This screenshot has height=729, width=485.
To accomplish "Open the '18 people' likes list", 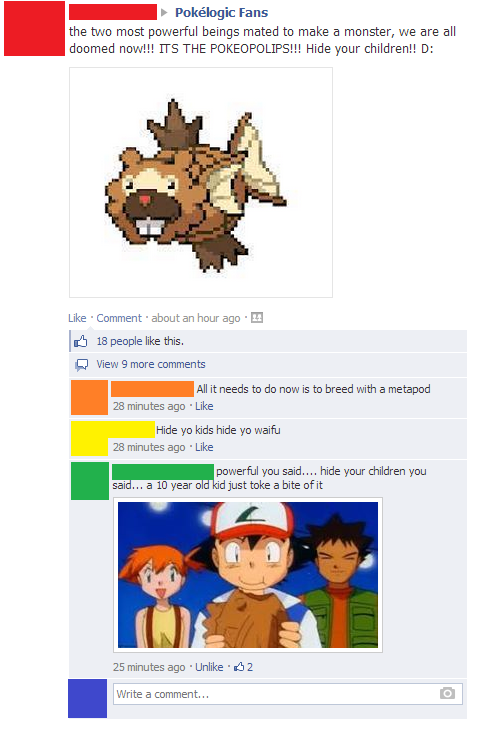I will (119, 341).
